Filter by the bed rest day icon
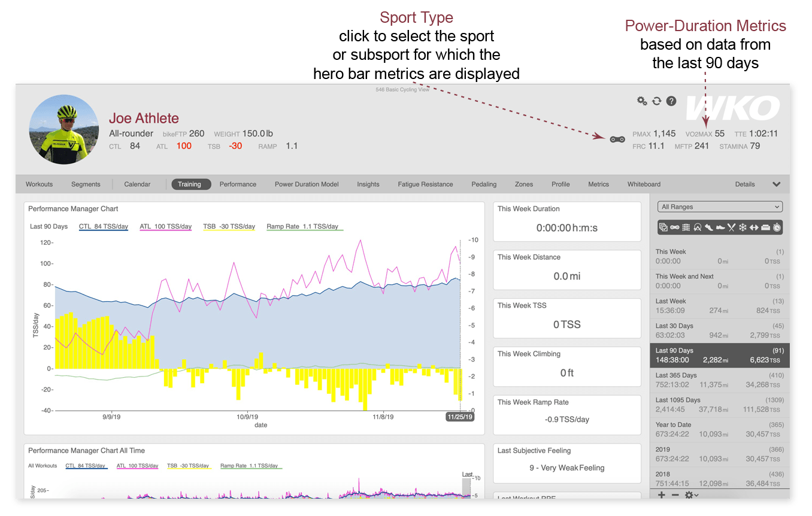Image resolution: width=812 pixels, height=516 pixels. pos(765,227)
